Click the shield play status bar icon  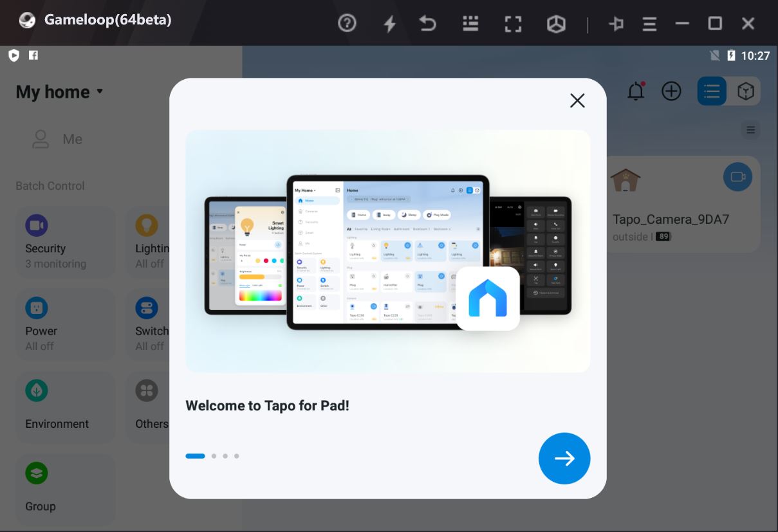pyautogui.click(x=14, y=55)
